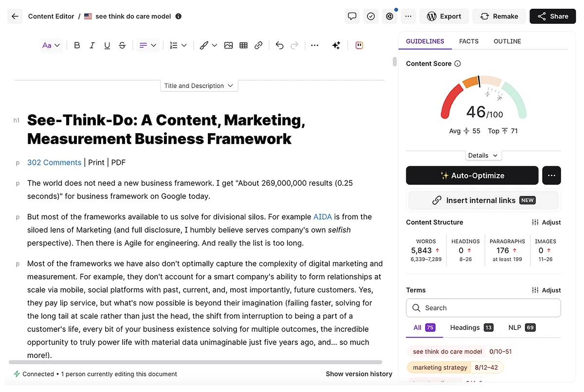This screenshot has height=392, width=584.
Task: Click the AI sparkle icon in toolbar
Action: pos(336,45)
